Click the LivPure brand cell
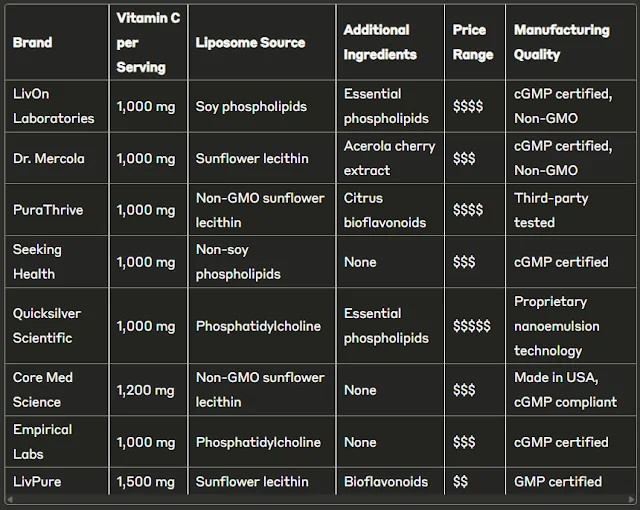The image size is (640, 510). click(x=57, y=481)
